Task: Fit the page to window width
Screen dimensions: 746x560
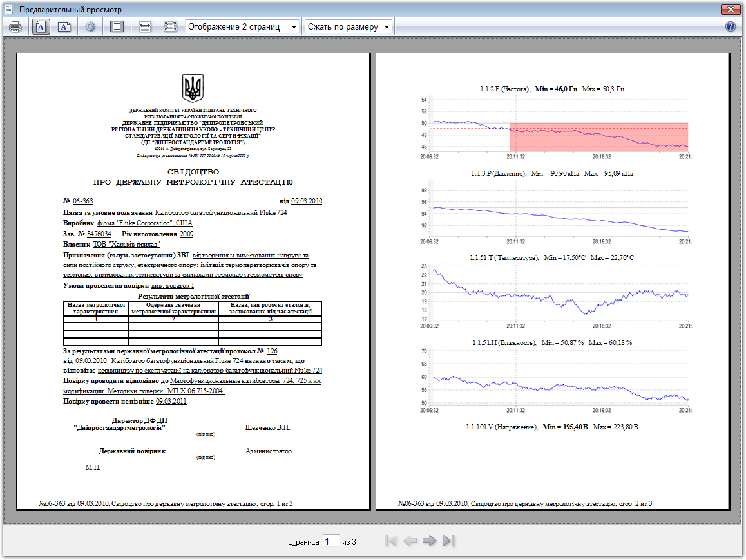Action: click(x=145, y=26)
